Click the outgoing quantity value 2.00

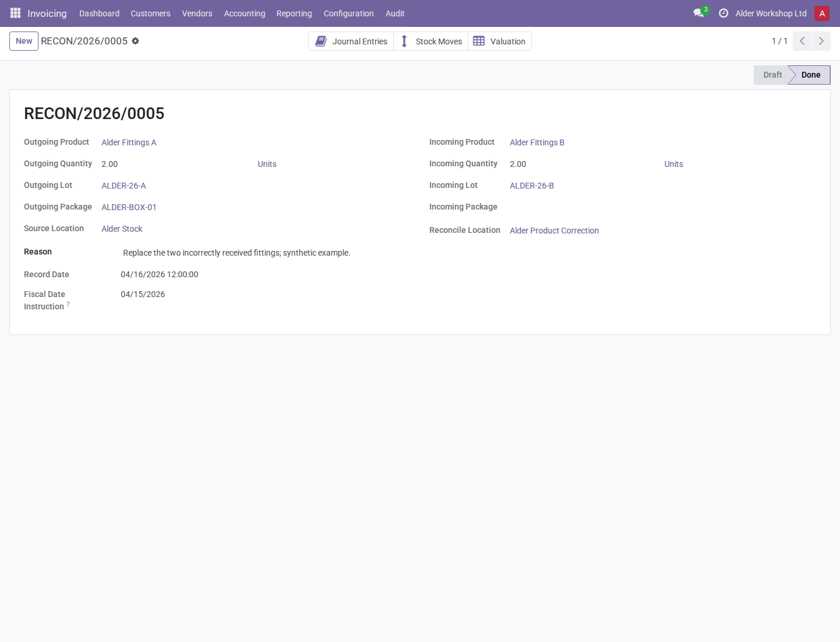(x=110, y=164)
